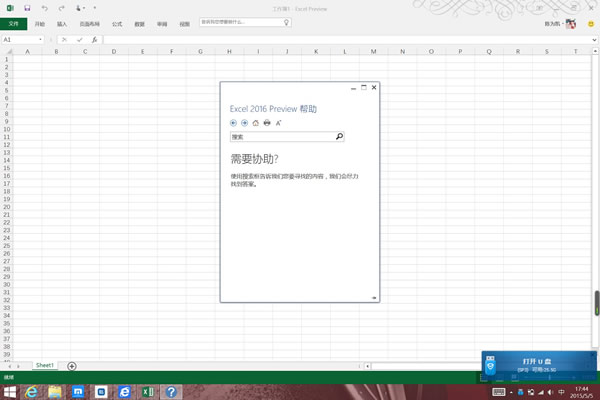
Task: Select the Sheet1 worksheet tab
Action: tap(45, 366)
